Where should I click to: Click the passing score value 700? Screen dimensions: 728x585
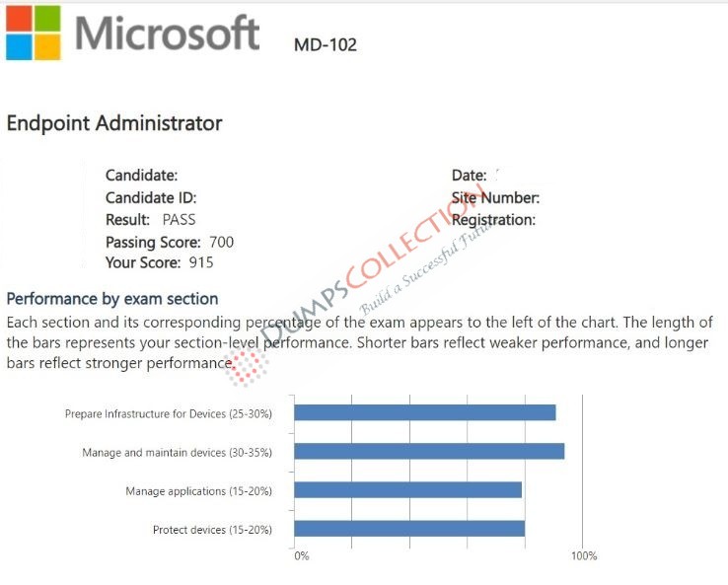[222, 242]
